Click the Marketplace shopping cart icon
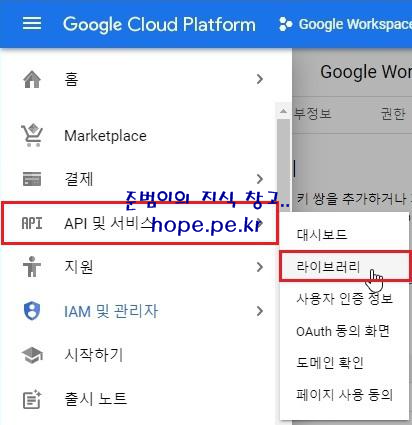Screen dimensions: 412x425 pyautogui.click(x=32, y=135)
